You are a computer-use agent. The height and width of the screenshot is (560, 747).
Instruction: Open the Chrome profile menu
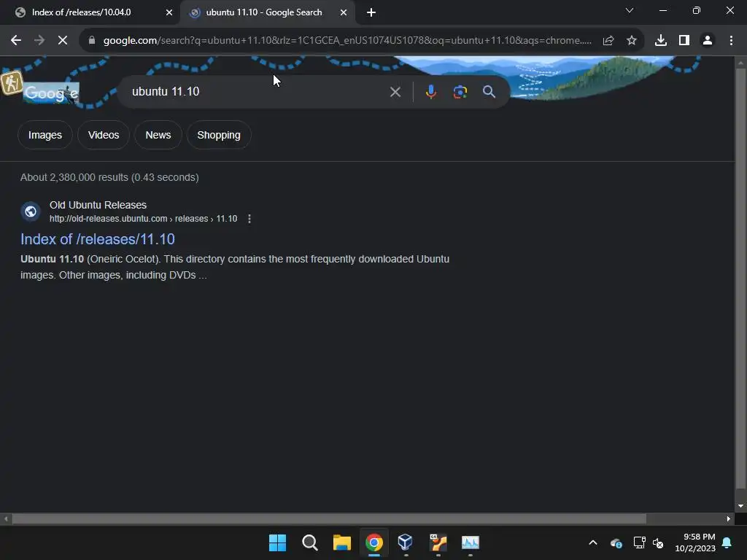tap(708, 41)
